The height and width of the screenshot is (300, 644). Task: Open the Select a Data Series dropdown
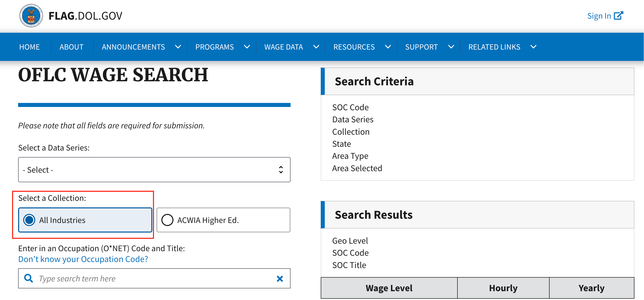coord(154,170)
